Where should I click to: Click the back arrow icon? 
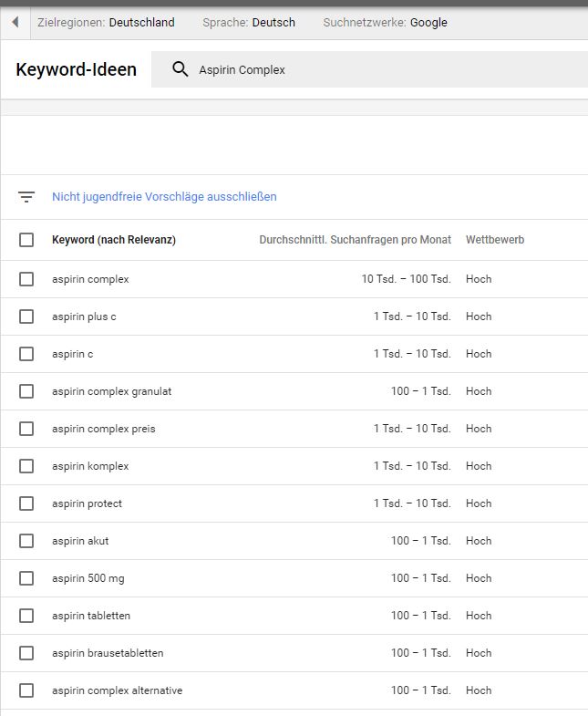point(15,22)
